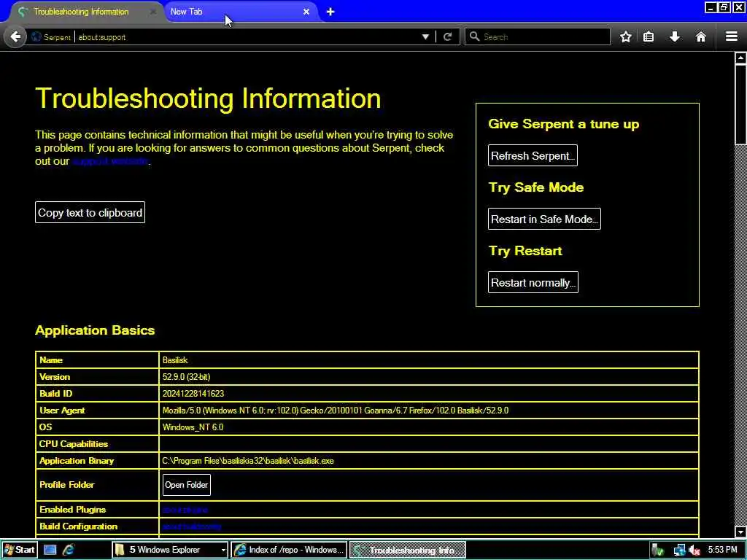Click the Build ID row label
The height and width of the screenshot is (560, 747).
pos(55,393)
